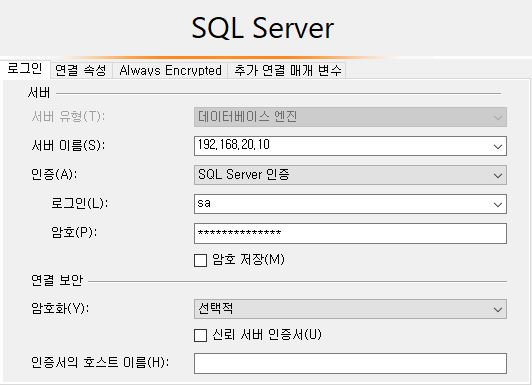The width and height of the screenshot is (532, 385).
Task: Open the 인증 combo box showing SQL Server 인증
Action: click(350, 175)
